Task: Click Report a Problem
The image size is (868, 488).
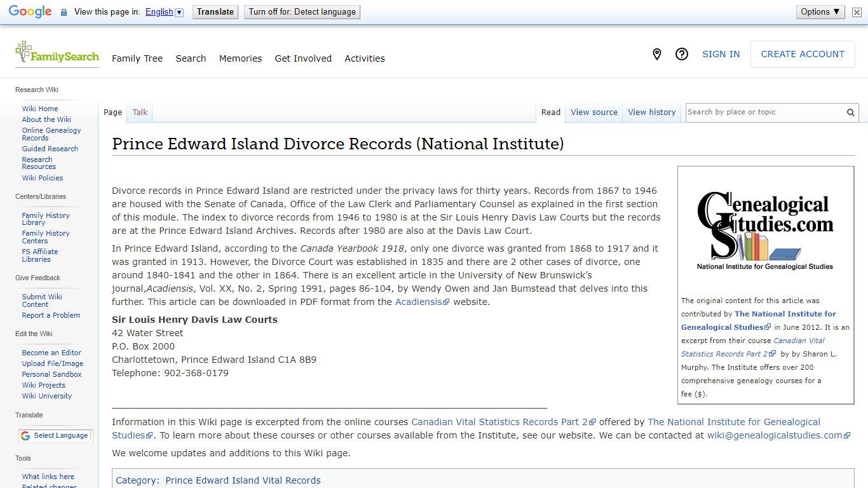Action: pyautogui.click(x=51, y=315)
